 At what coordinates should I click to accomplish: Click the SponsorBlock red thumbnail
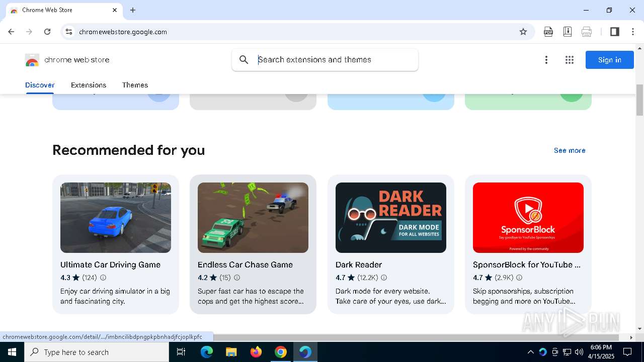point(528,218)
